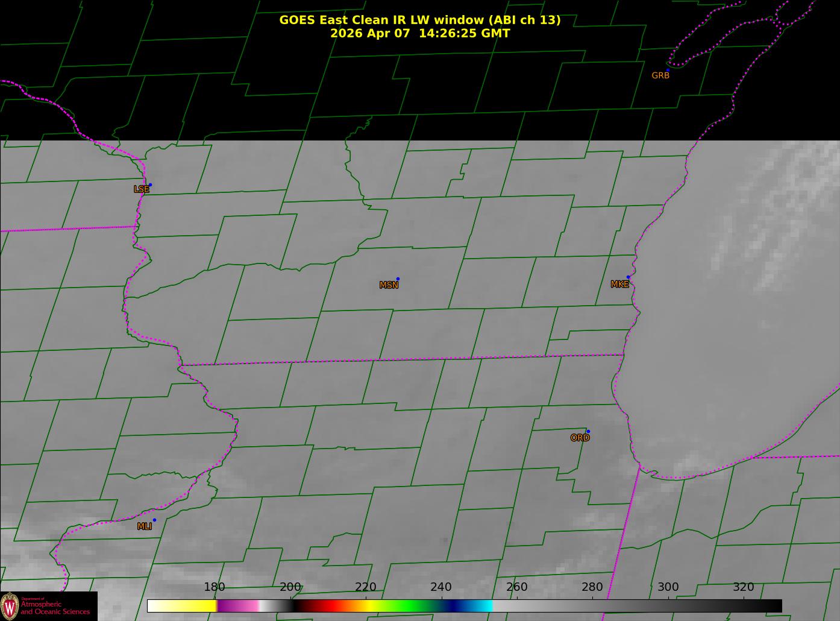Click the magenta segment of the color bar
840x621 pixels.
point(238,605)
